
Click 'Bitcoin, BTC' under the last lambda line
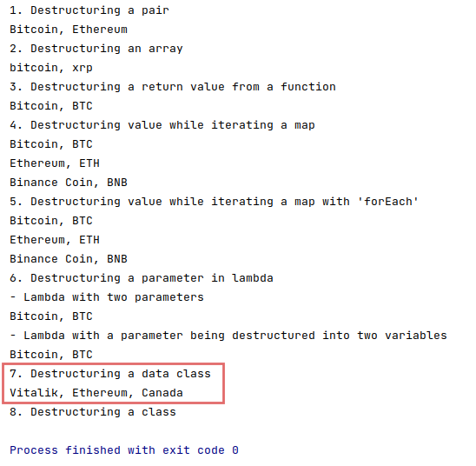(51, 355)
